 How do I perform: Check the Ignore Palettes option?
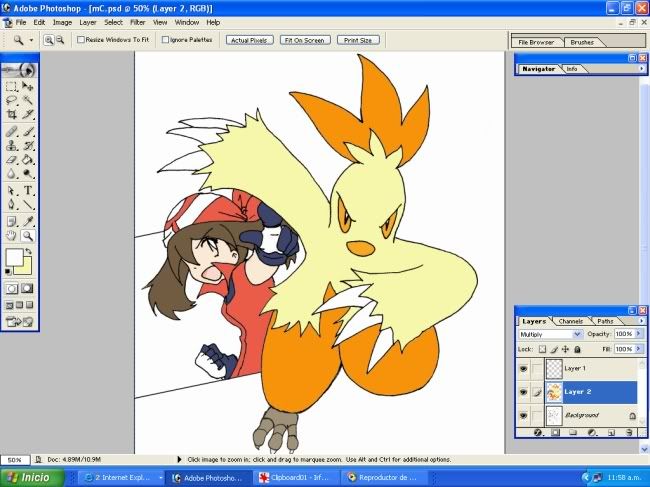164,40
